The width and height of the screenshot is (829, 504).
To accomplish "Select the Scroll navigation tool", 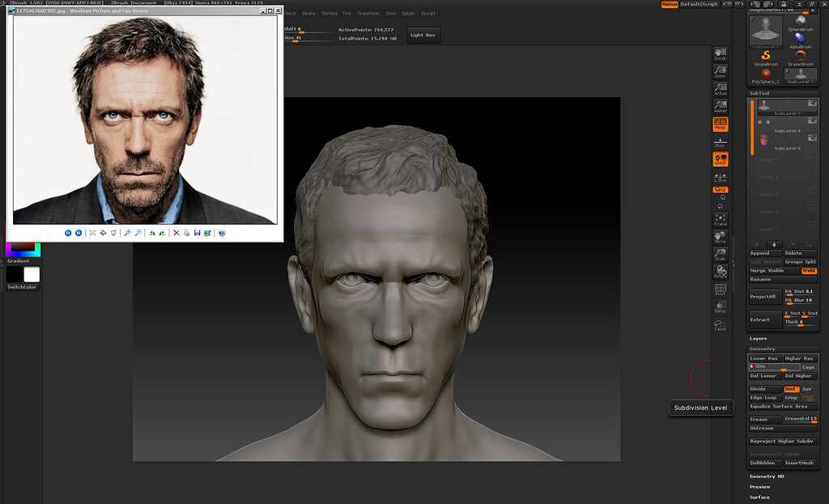I will [x=720, y=54].
